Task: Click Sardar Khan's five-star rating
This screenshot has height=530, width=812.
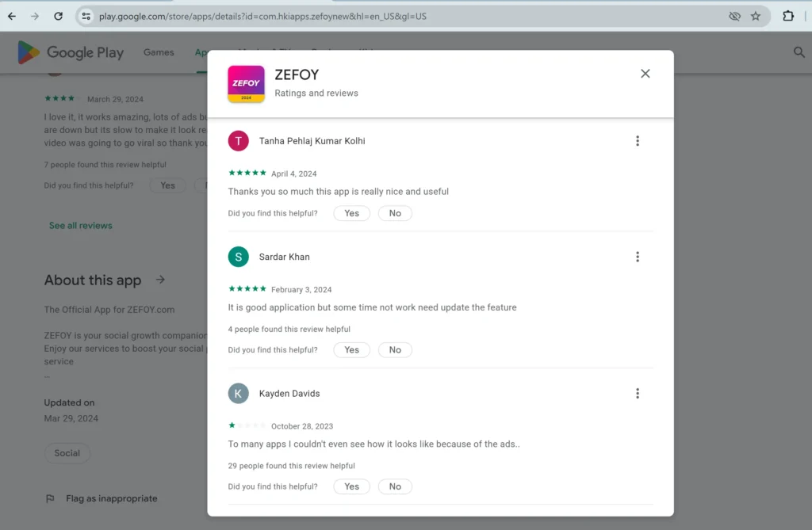Action: pos(247,289)
